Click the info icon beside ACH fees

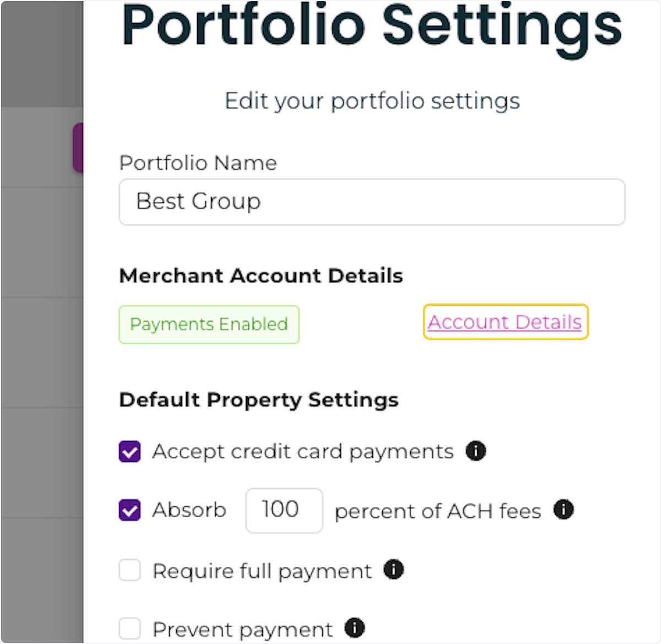563,510
